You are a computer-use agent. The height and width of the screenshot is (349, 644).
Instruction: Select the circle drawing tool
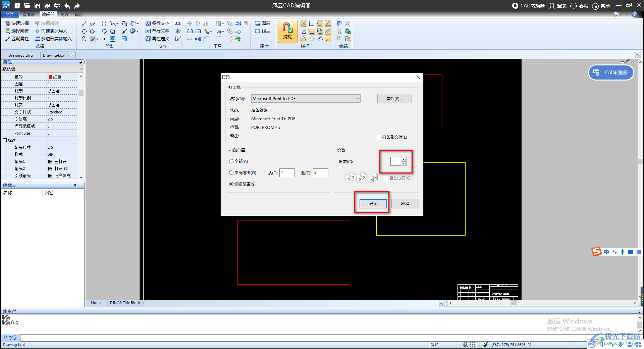(x=84, y=31)
